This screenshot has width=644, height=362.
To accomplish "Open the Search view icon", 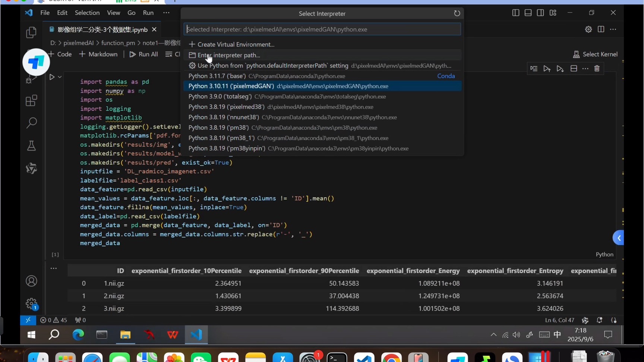I will (x=31, y=123).
